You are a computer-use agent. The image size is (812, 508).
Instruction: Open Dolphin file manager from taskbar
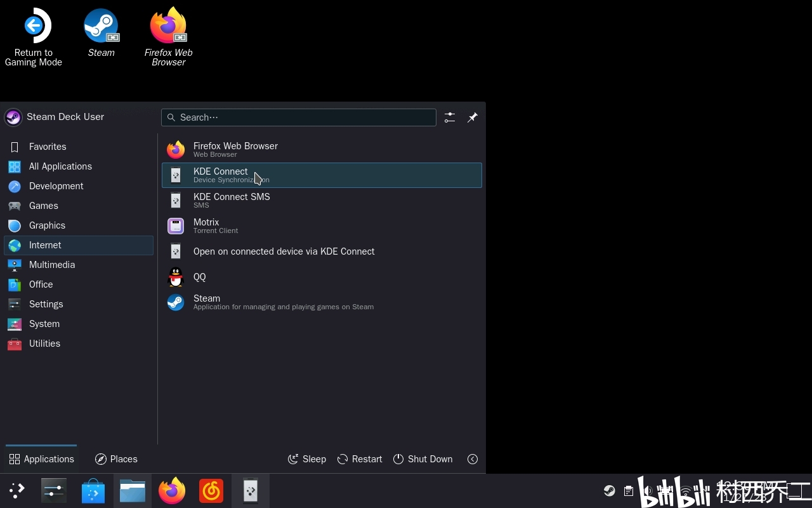pos(133,491)
